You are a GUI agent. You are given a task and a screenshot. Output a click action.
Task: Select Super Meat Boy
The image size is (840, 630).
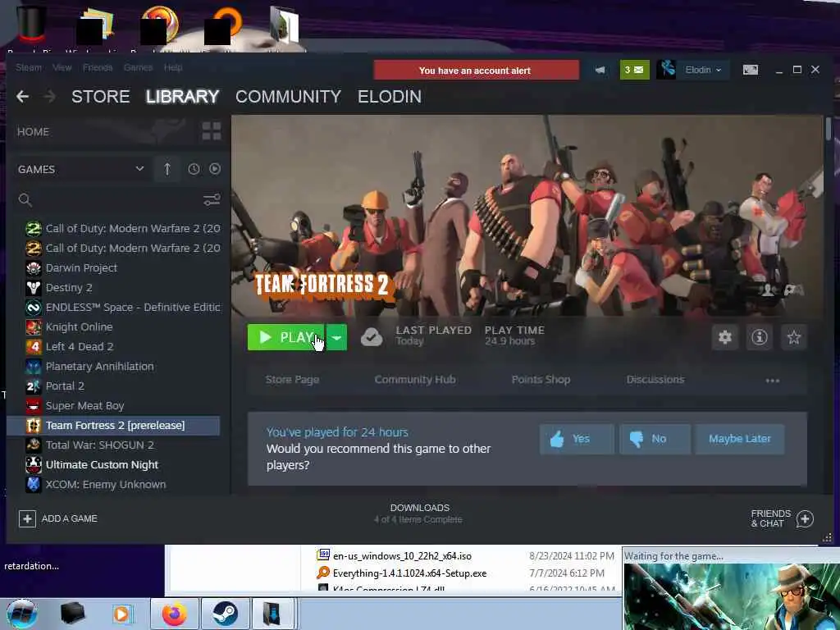point(114,405)
